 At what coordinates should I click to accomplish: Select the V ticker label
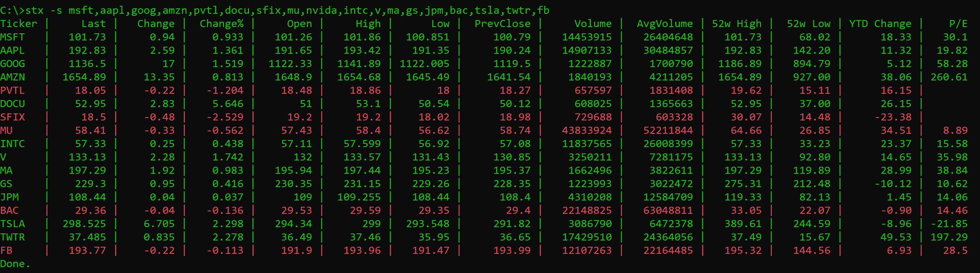pos(3,157)
